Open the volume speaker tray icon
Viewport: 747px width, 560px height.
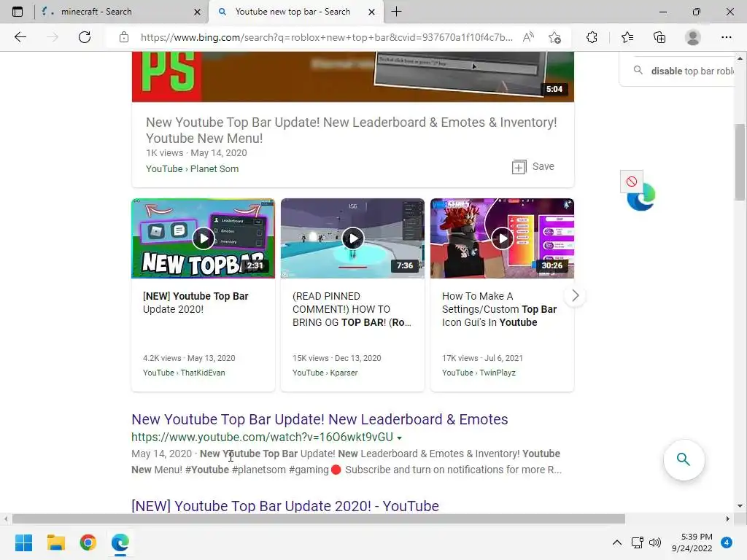point(655,542)
